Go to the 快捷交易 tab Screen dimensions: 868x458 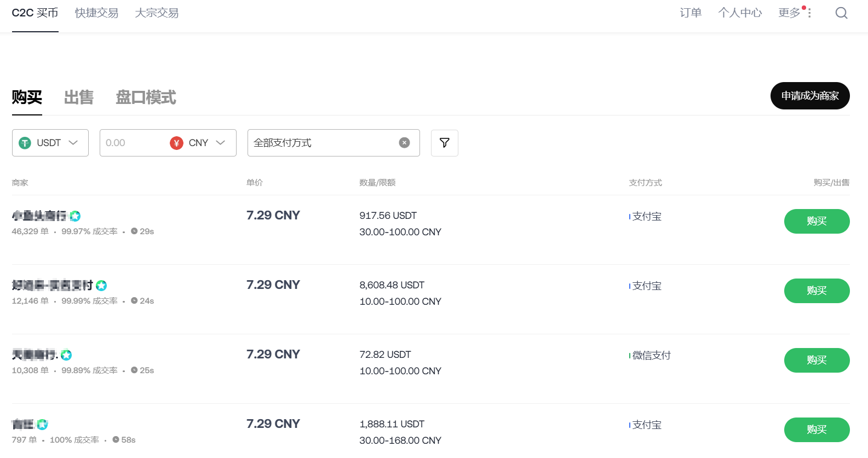96,13
